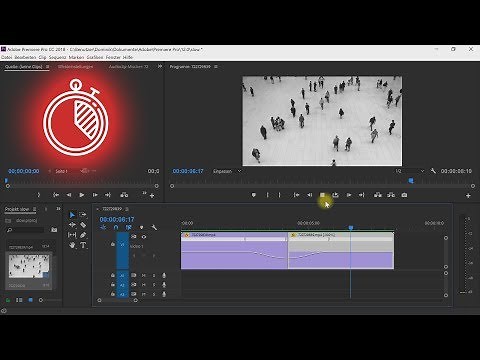Open the Marken menu
The height and width of the screenshot is (360, 480).
coord(76,57)
